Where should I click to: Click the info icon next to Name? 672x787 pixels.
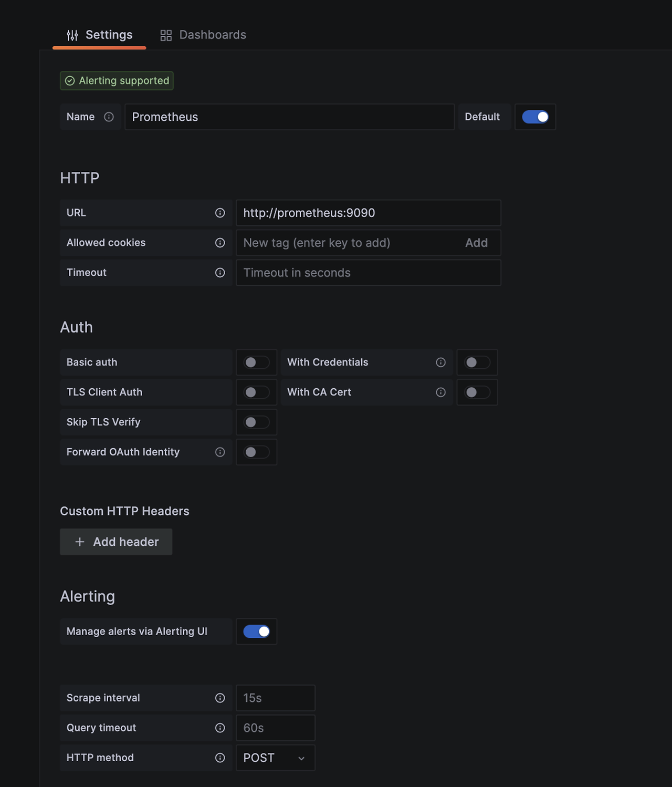click(x=109, y=117)
